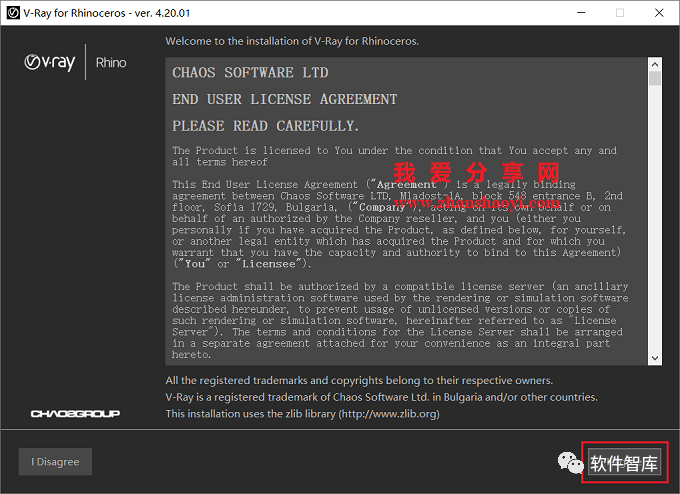
Task: Close the V-Ray installer window
Action: coord(659,13)
